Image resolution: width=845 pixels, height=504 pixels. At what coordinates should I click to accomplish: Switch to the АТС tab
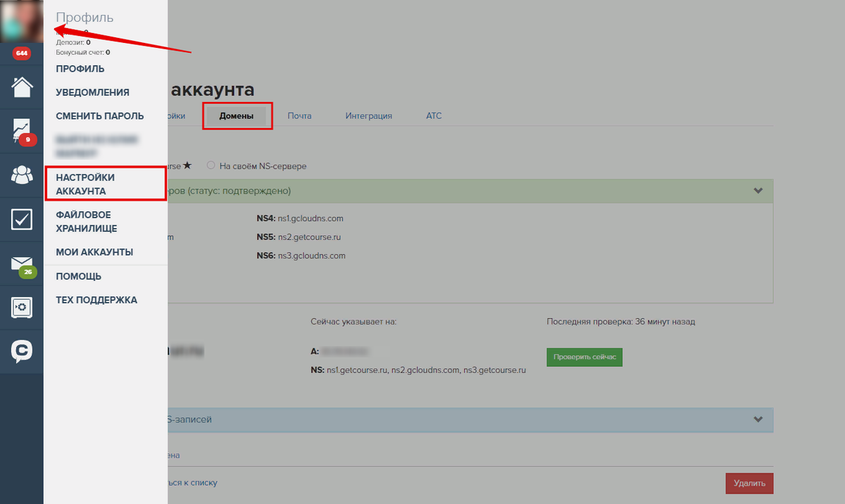[434, 116]
